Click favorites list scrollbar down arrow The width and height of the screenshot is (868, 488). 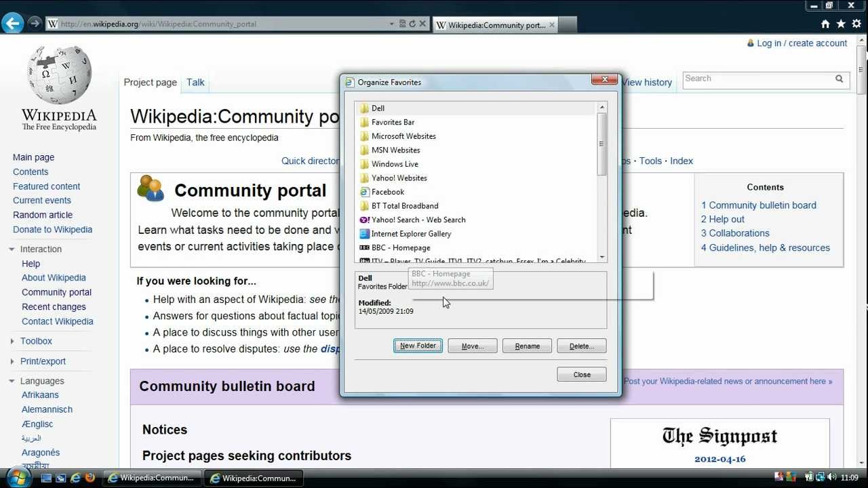[601, 258]
